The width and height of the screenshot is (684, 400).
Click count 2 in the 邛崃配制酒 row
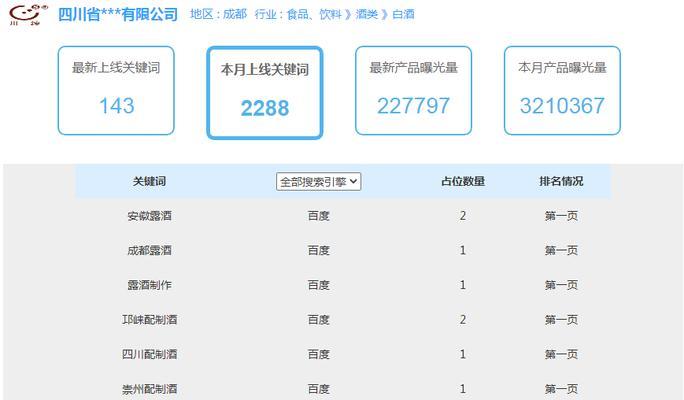tap(463, 320)
